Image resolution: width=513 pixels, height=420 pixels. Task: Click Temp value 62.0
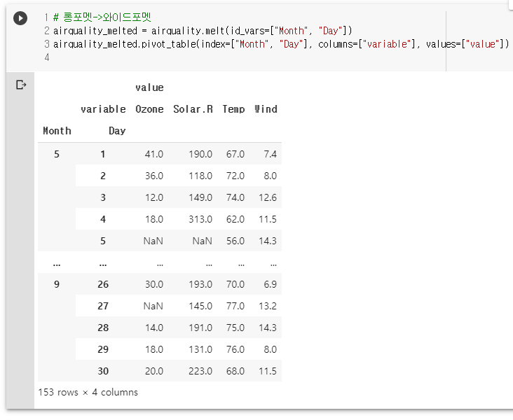coord(235,219)
